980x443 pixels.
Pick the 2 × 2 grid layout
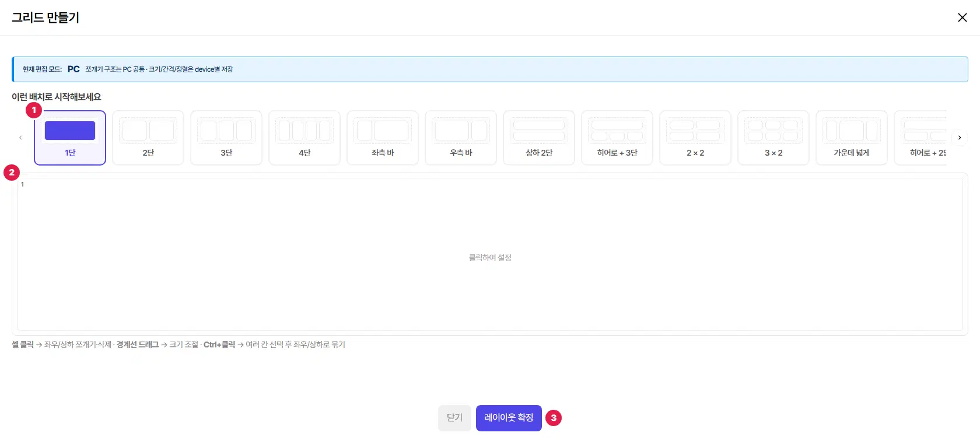point(695,138)
